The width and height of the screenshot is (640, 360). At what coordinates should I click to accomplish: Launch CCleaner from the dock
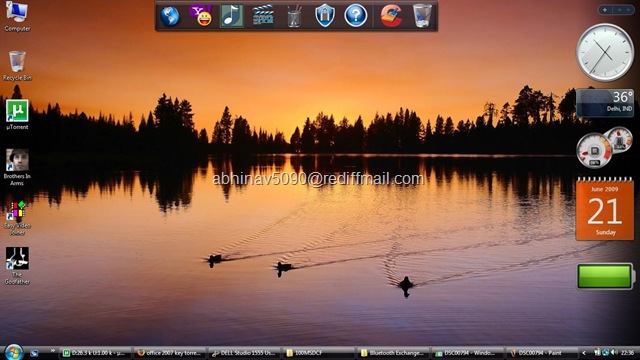pyautogui.click(x=391, y=16)
